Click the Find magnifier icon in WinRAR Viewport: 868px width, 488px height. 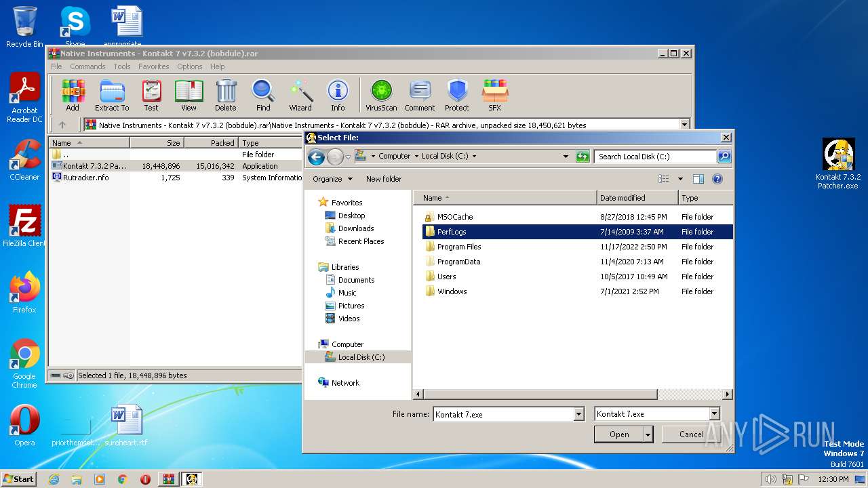tap(263, 95)
